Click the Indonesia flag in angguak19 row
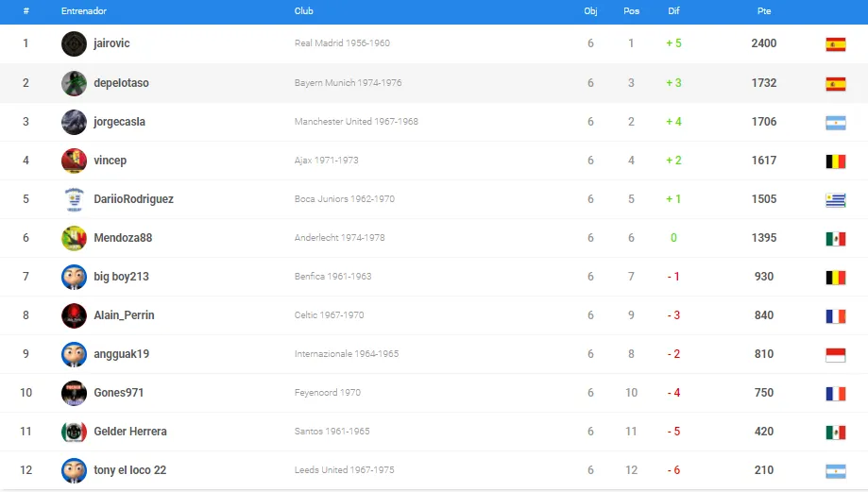The width and height of the screenshot is (868, 492). click(x=835, y=354)
